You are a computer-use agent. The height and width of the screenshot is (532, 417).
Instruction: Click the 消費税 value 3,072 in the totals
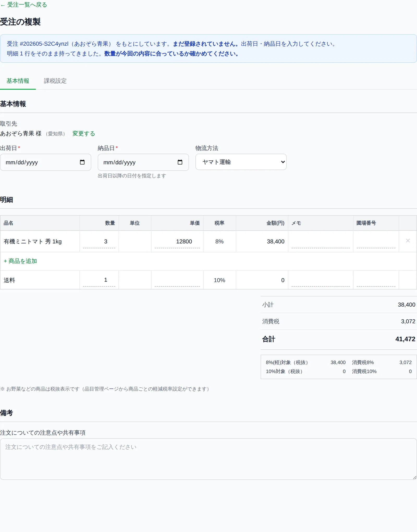[x=408, y=321]
